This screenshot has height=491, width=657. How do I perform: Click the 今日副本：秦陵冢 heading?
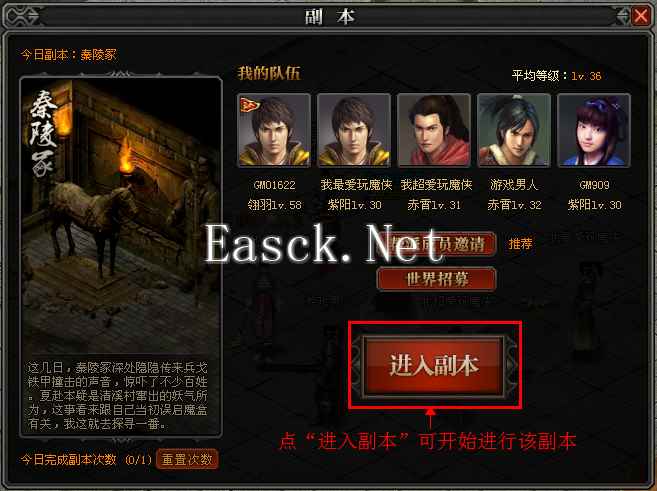point(69,54)
